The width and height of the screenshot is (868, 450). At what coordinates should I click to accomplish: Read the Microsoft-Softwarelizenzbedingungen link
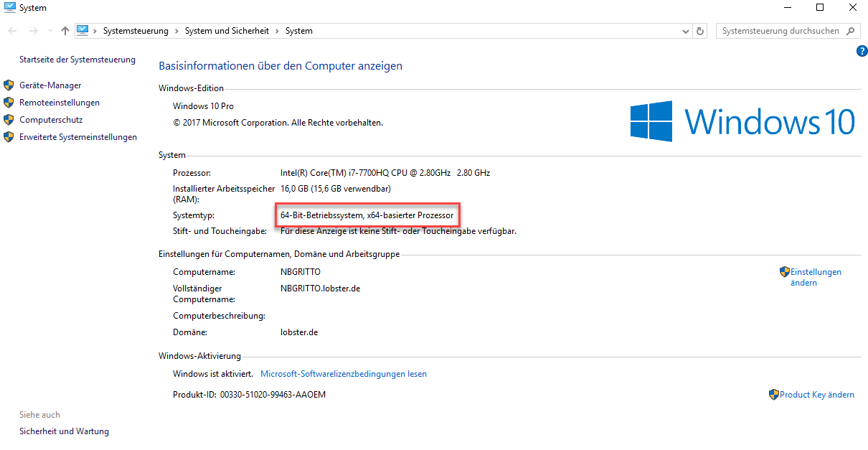tap(343, 374)
